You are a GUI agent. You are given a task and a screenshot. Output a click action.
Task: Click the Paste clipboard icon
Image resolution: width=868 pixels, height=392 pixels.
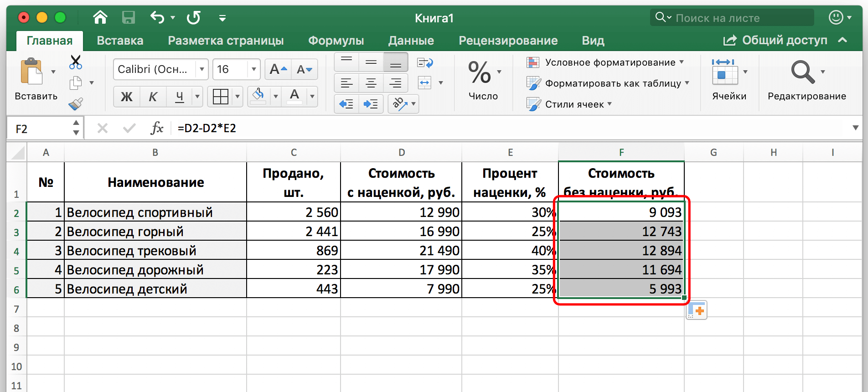[x=31, y=71]
